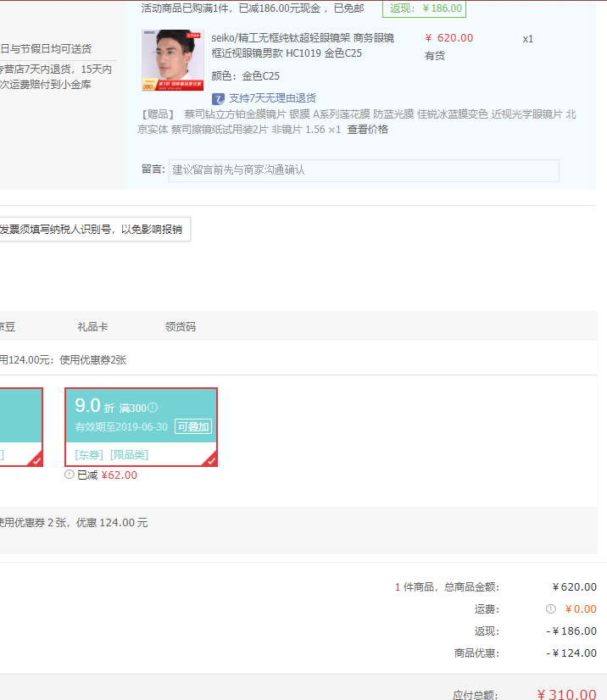Switch to the 京豆 tab
The image size is (607, 700).
click(7, 327)
